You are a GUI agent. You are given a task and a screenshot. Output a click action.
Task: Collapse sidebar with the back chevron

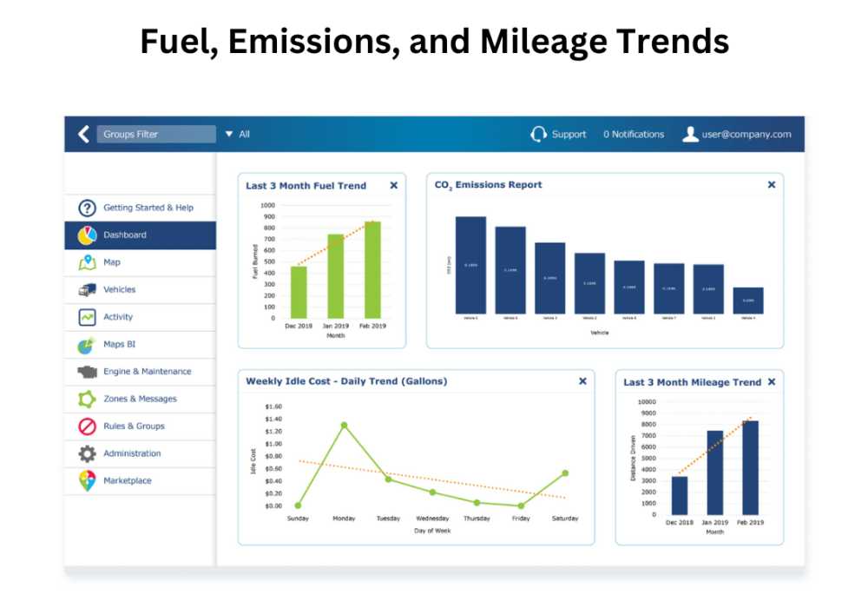click(x=83, y=135)
